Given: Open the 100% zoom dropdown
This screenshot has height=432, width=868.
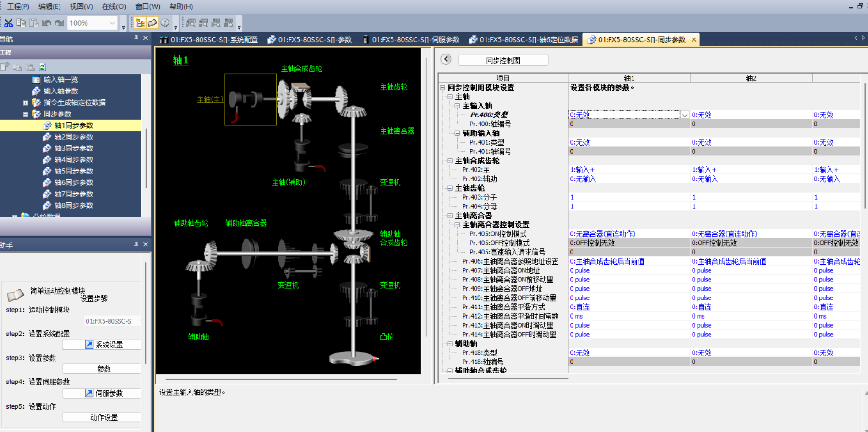Looking at the screenshot, I should click(112, 23).
